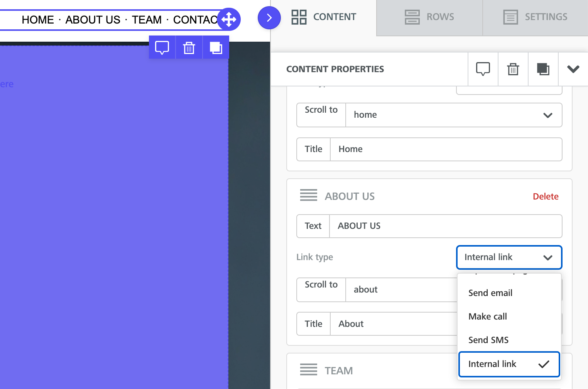The height and width of the screenshot is (389, 588).
Task: Choose 'Send email' link type option
Action: point(509,293)
